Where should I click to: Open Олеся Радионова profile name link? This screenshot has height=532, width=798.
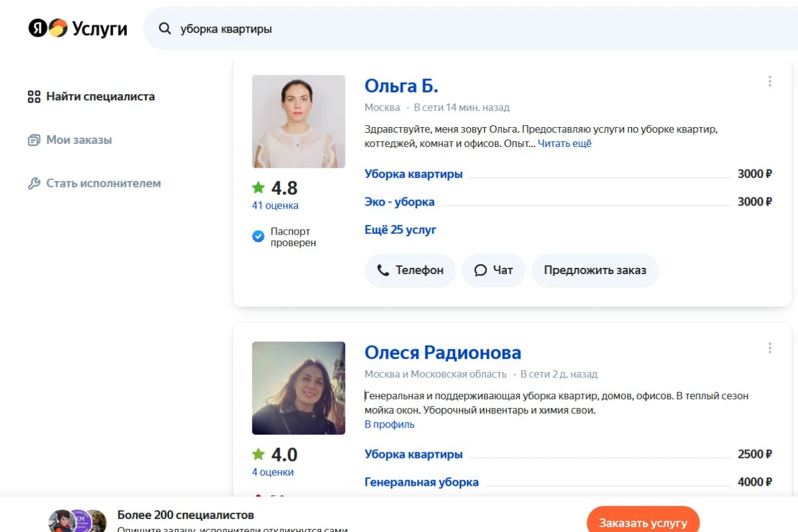443,353
